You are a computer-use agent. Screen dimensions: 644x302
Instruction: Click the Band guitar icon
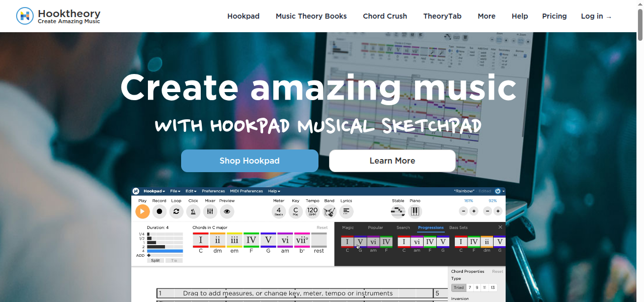click(x=330, y=211)
